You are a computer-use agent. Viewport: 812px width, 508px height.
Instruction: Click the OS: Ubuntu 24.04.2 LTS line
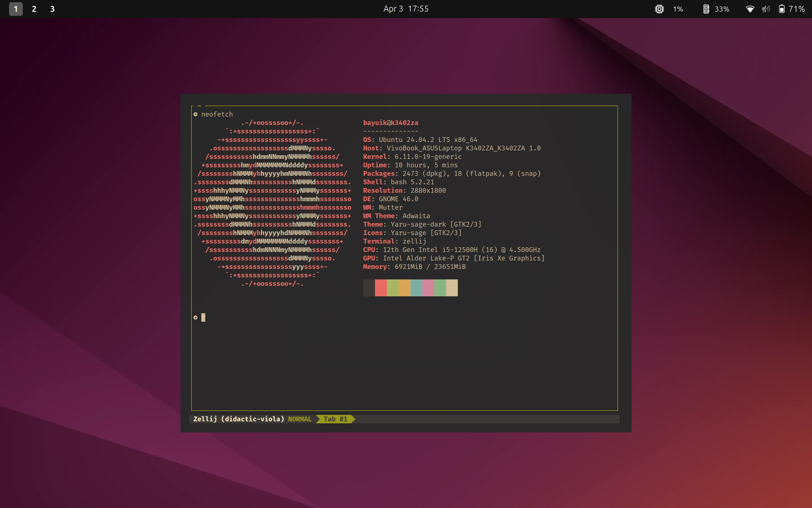[420, 140]
